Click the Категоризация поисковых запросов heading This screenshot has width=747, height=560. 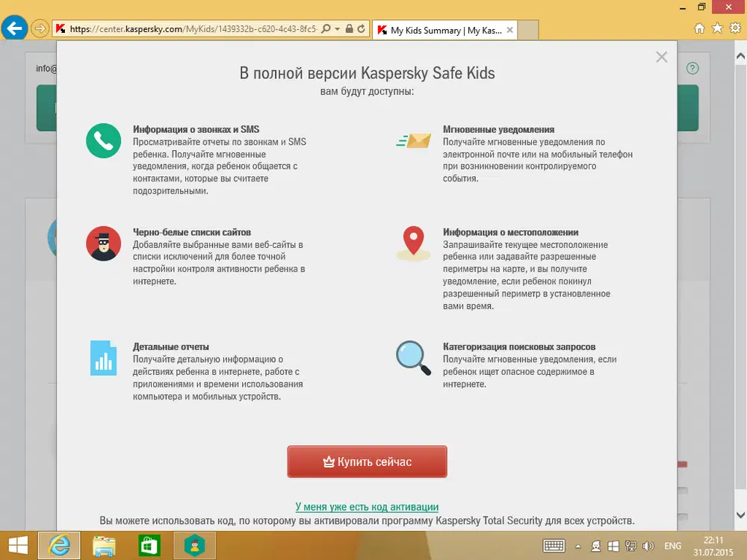click(519, 346)
